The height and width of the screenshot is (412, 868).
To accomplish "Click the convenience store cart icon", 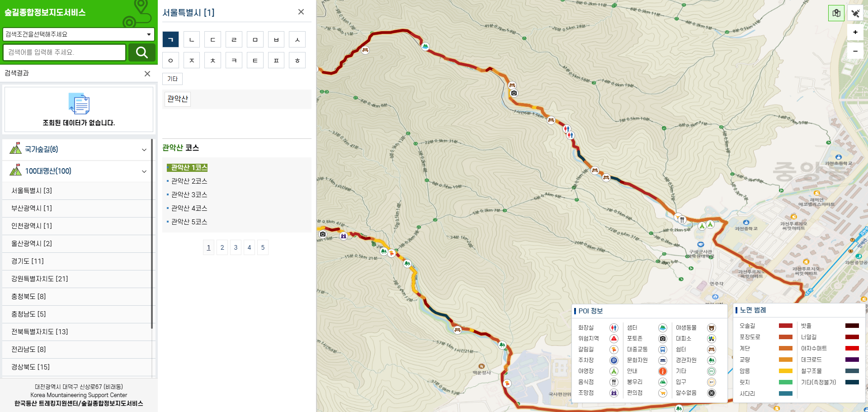I will pyautogui.click(x=662, y=393).
